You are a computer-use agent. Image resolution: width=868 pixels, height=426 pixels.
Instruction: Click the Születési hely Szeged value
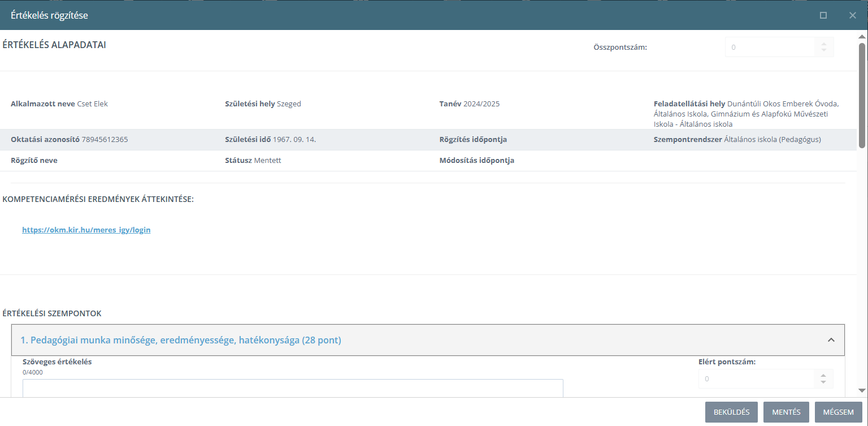point(289,104)
